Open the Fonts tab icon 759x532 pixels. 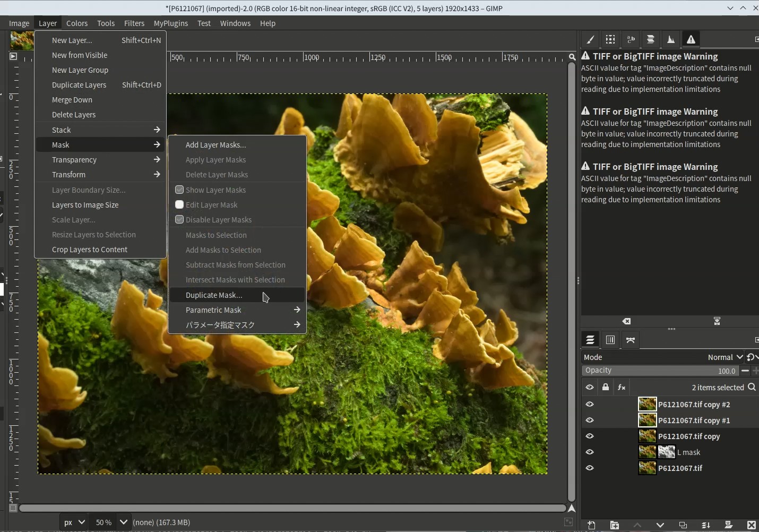point(631,40)
